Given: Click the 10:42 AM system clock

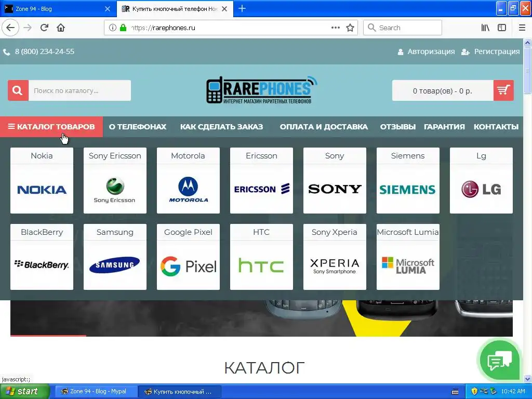Looking at the screenshot, I should tap(513, 392).
